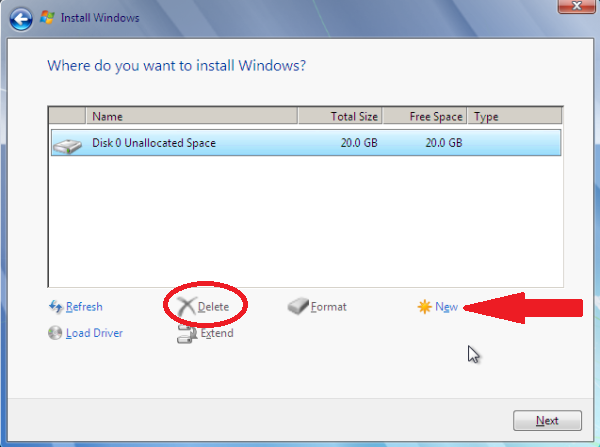Click the Next button
Screen dimensions: 600x447
click(x=547, y=421)
